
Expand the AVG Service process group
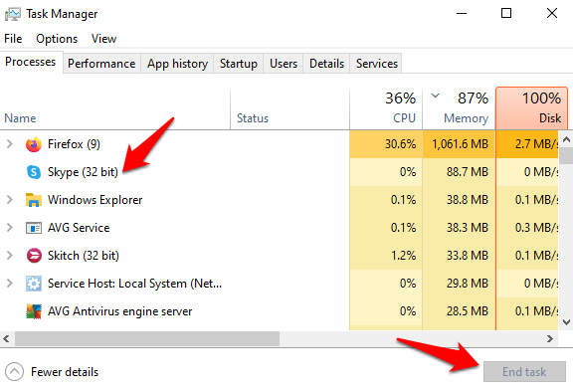tap(10, 228)
